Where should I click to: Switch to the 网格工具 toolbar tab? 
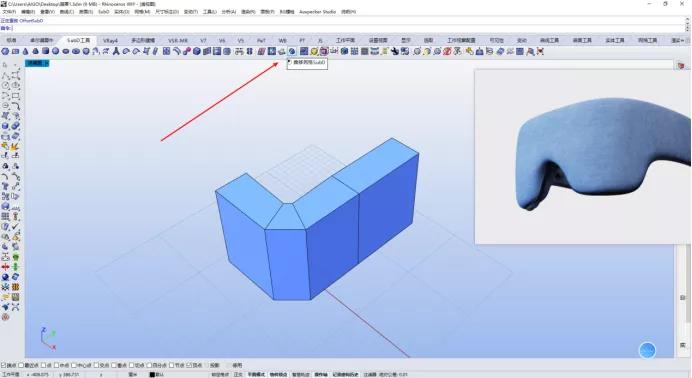tap(647, 40)
